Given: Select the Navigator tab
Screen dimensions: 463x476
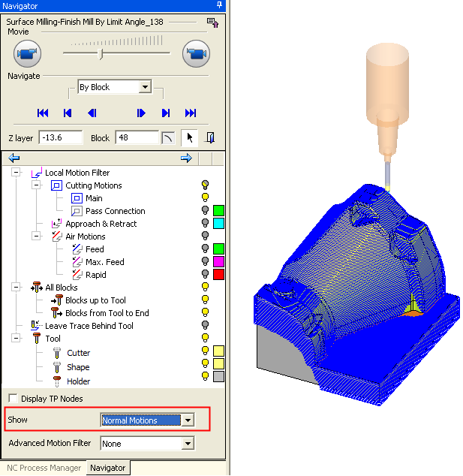Looking at the screenshot, I should pos(107,468).
